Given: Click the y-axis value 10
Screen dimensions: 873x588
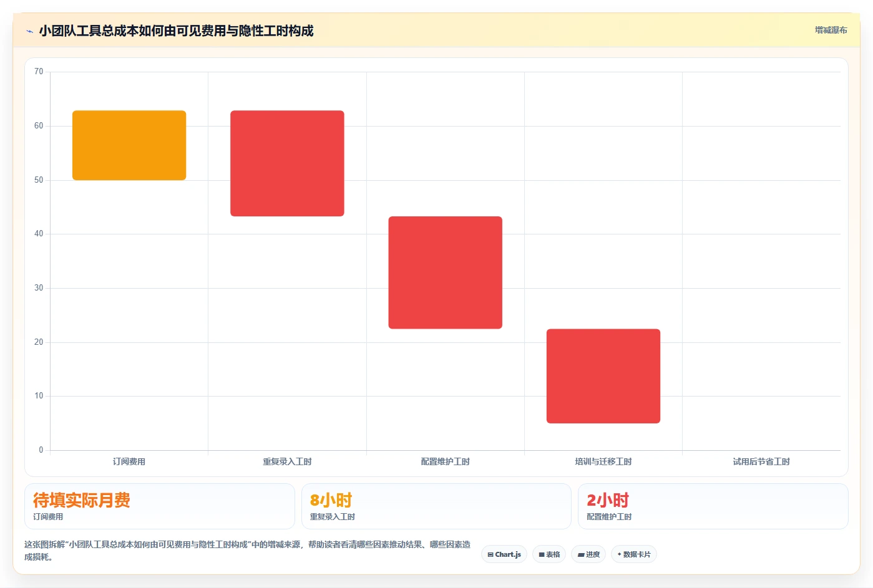Looking at the screenshot, I should coord(39,396).
